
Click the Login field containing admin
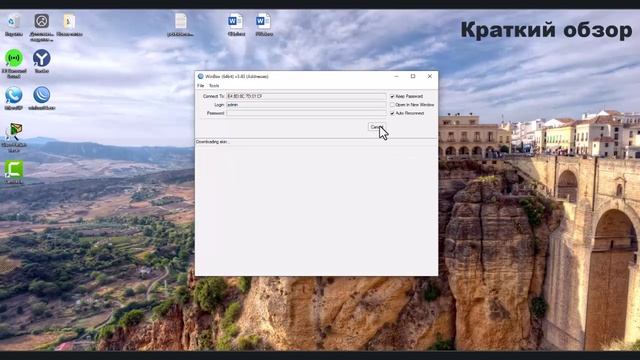tap(306, 105)
